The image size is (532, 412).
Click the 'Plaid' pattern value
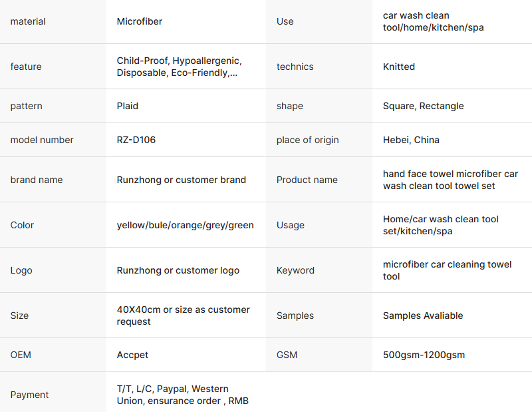click(x=128, y=106)
